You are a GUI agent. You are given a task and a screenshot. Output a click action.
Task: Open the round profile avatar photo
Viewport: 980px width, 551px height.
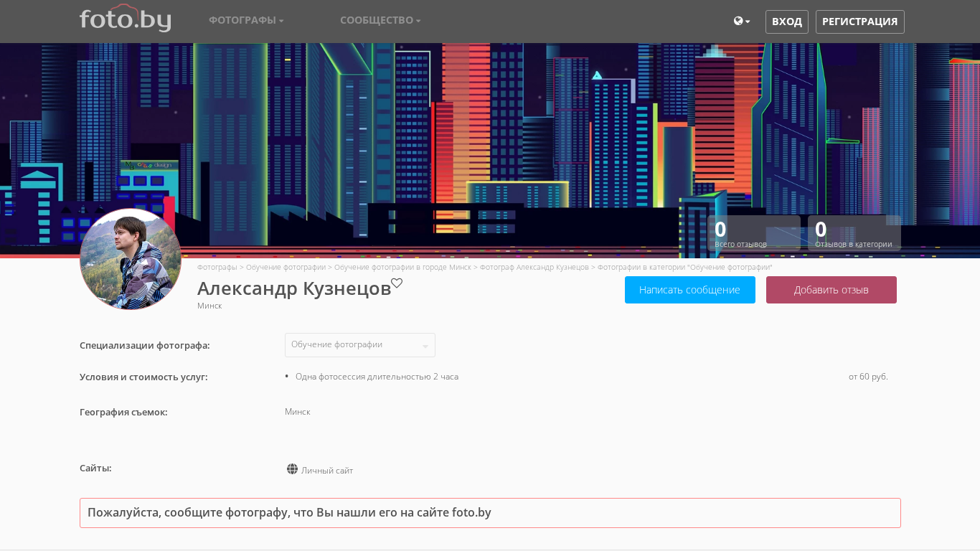[x=131, y=259]
